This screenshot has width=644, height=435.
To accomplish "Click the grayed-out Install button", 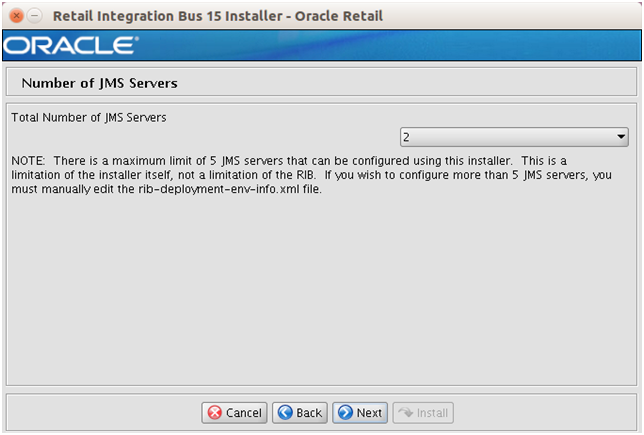I will (x=423, y=412).
